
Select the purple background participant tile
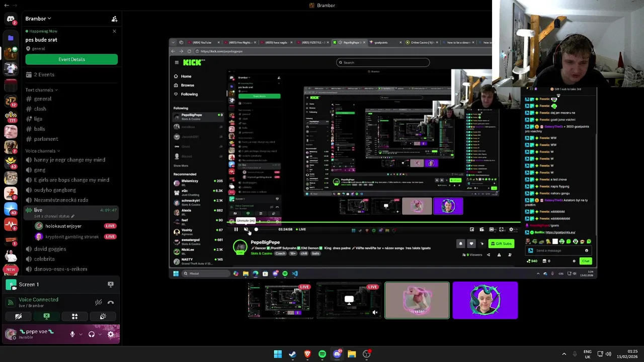click(x=485, y=301)
